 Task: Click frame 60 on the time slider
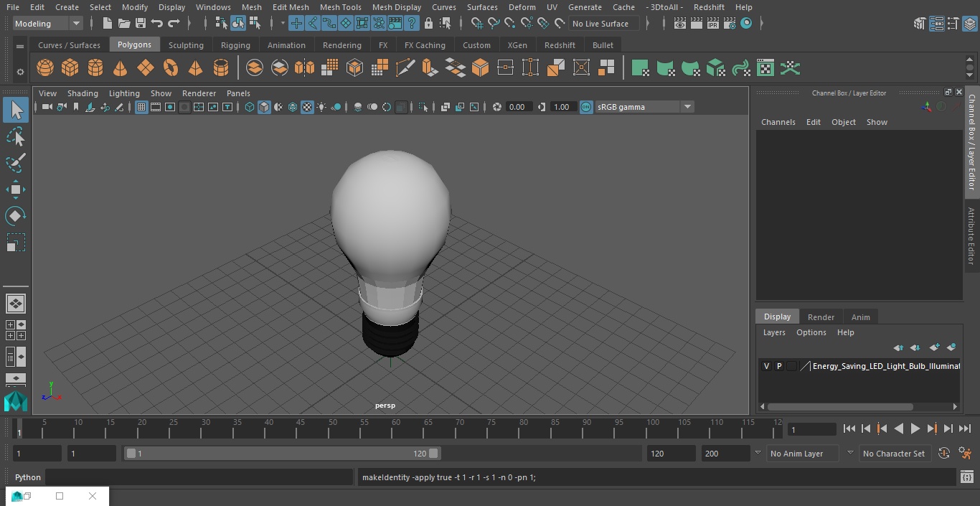tap(396, 428)
